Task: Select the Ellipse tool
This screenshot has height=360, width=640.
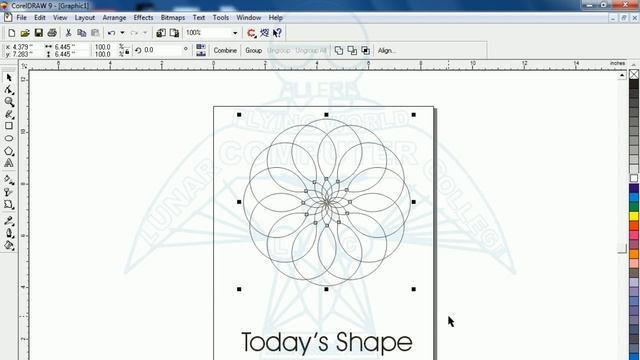Action: click(x=9, y=138)
